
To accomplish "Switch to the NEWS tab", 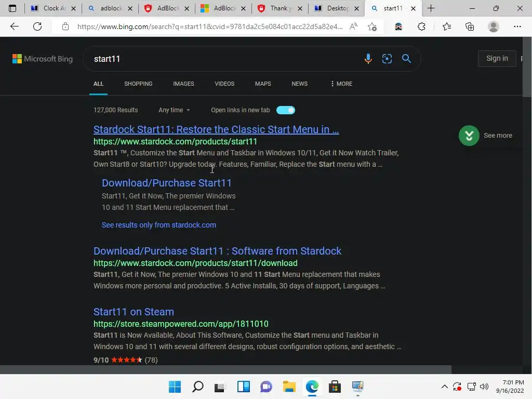I will [x=300, y=84].
